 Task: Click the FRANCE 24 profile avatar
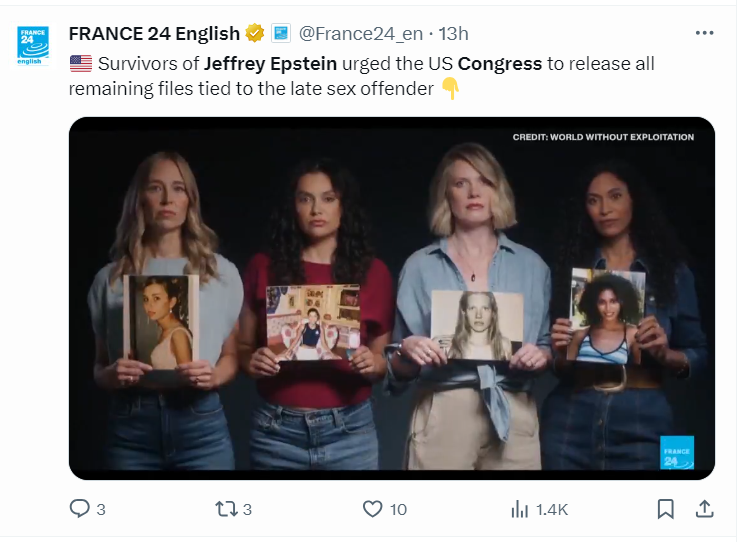(x=33, y=47)
